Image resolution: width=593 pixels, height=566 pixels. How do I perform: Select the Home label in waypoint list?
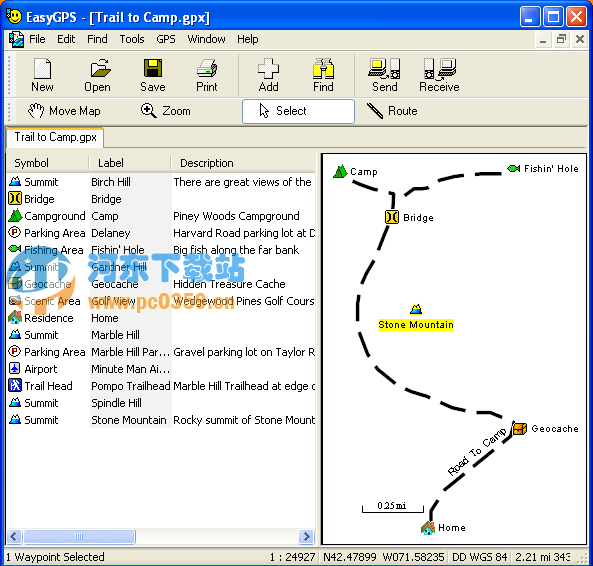105,318
